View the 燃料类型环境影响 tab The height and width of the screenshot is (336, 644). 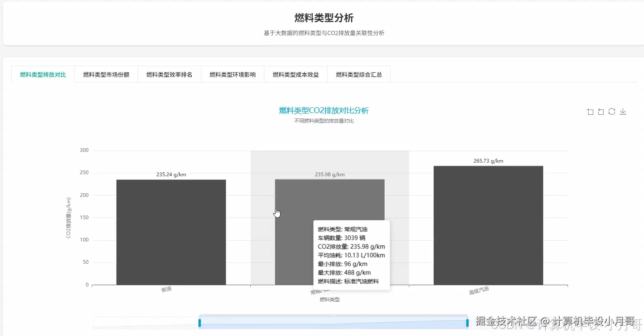[x=232, y=74]
